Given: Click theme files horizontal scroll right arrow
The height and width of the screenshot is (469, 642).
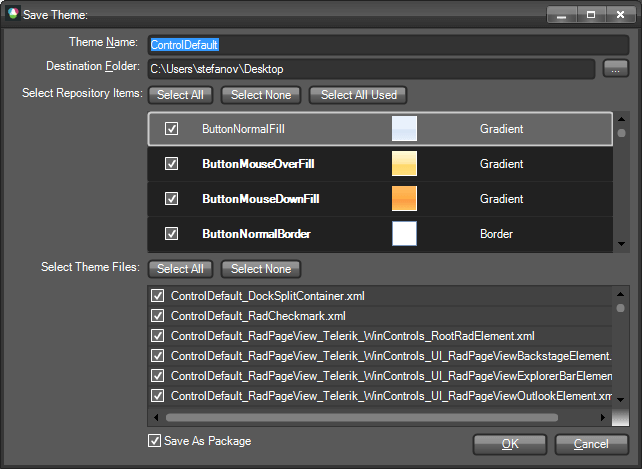Looking at the screenshot, I should 603,417.
